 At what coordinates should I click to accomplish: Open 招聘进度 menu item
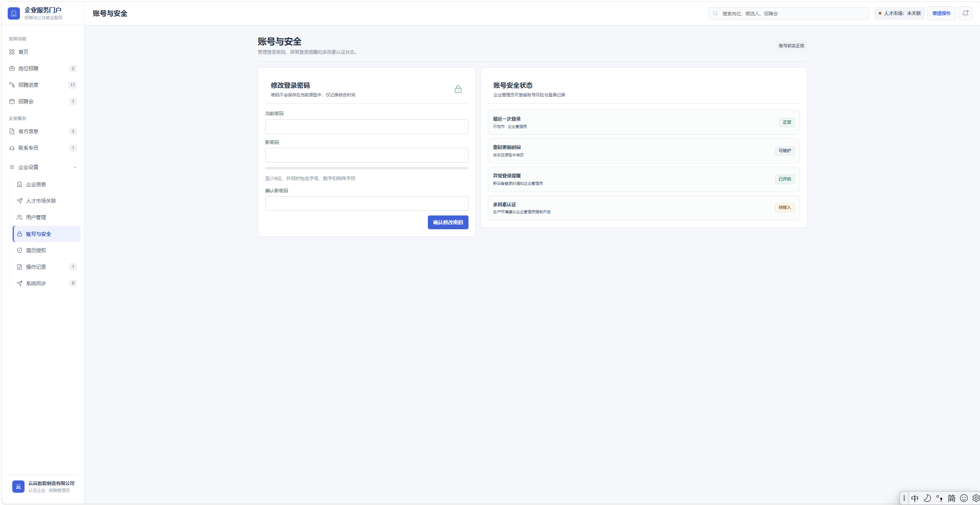coord(43,85)
